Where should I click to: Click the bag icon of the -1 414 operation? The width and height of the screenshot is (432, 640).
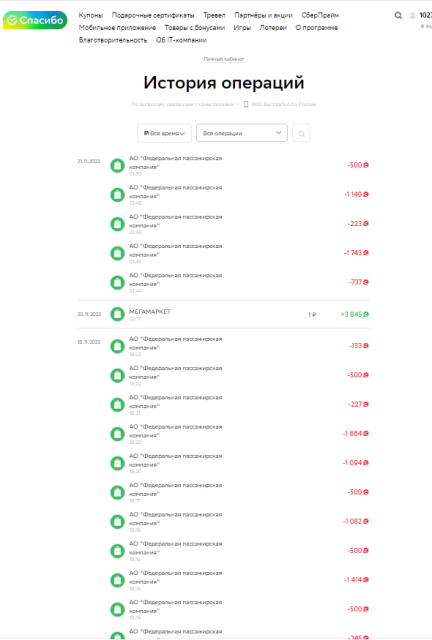118,580
